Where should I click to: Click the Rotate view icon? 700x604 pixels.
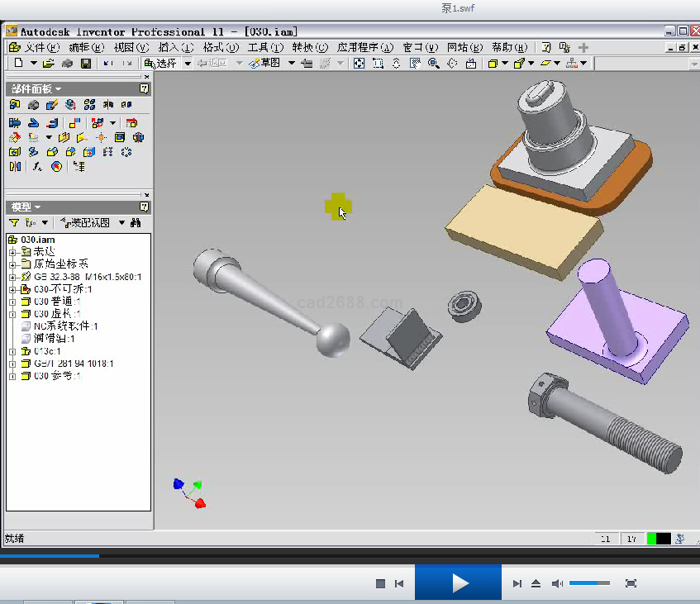[452, 63]
